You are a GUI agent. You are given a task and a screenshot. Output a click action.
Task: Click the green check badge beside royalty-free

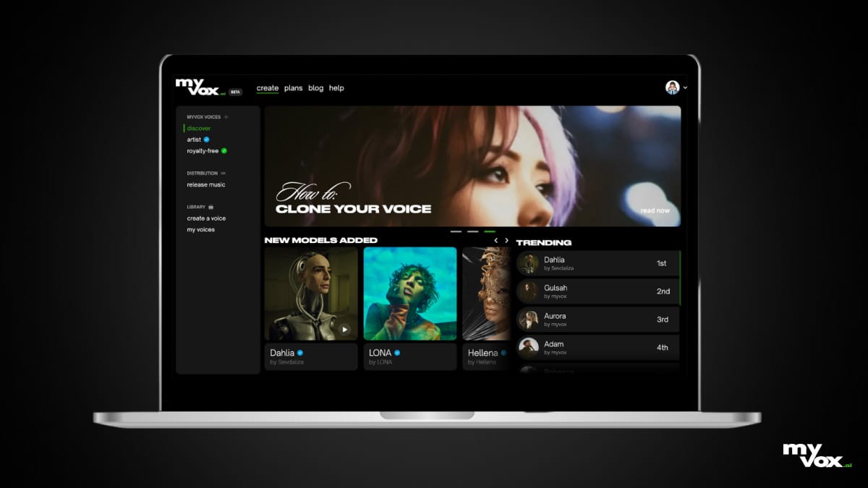[224, 151]
